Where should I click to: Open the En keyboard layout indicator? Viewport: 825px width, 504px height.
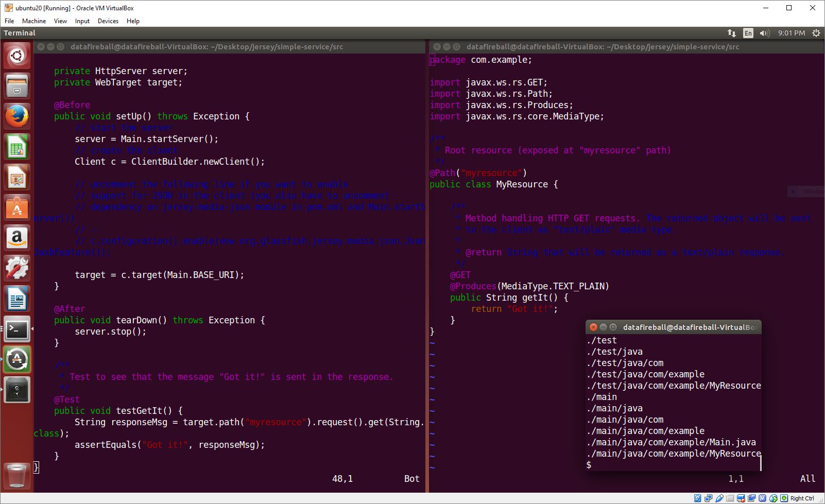tap(748, 32)
